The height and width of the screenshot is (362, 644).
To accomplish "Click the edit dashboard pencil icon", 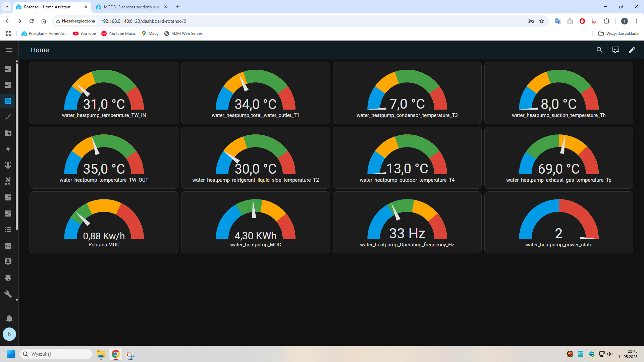I will point(632,50).
